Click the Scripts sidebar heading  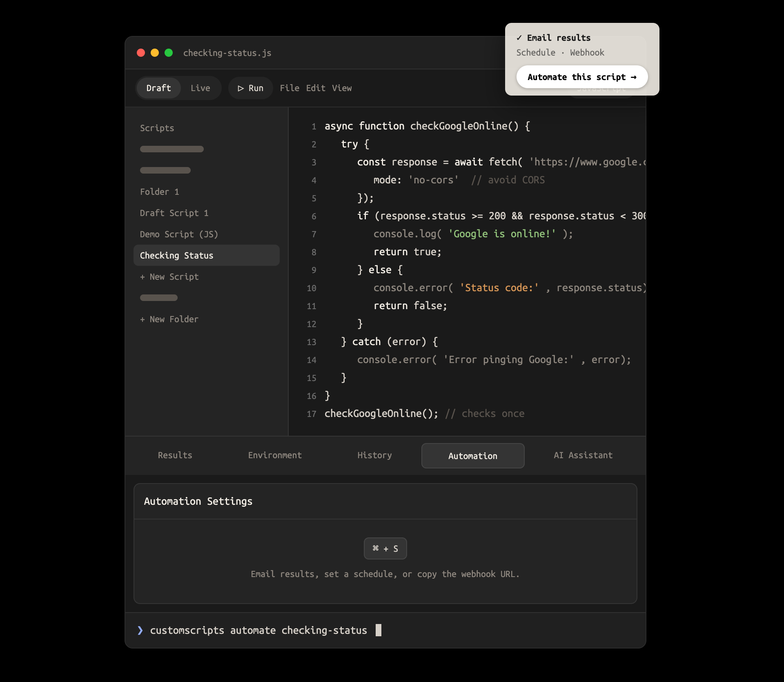click(x=157, y=128)
